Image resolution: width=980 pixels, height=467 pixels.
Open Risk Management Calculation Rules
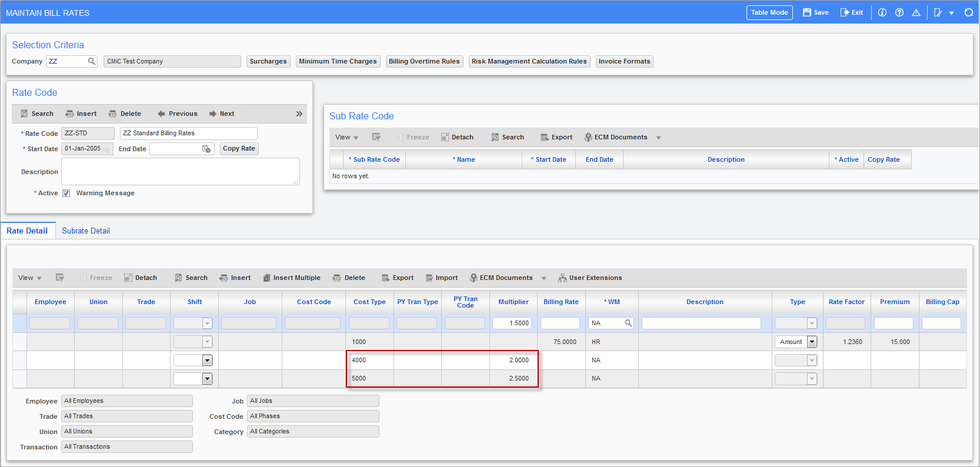[529, 61]
